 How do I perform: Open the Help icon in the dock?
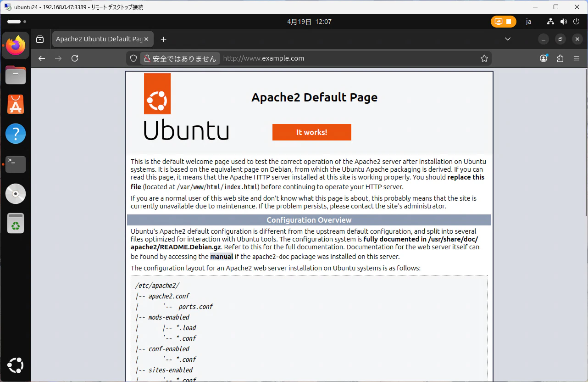point(16,134)
